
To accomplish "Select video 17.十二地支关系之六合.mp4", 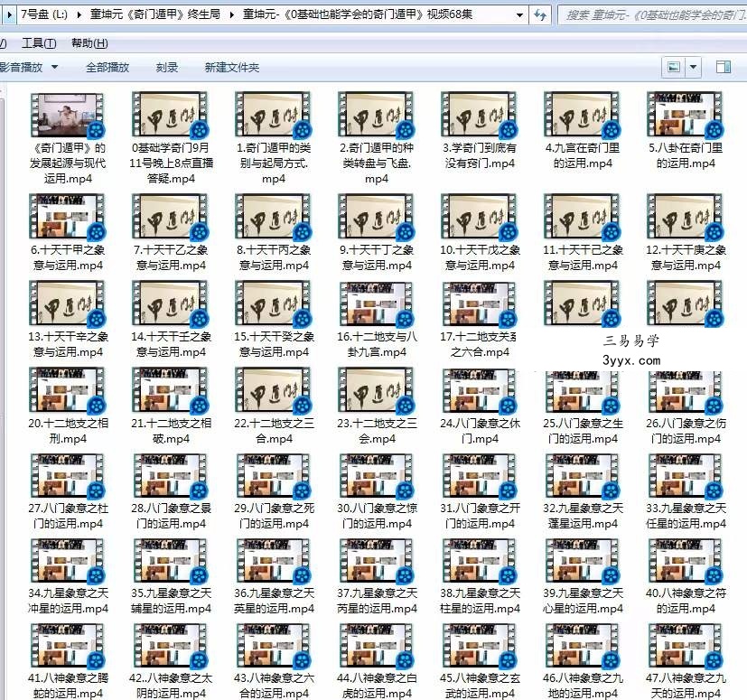I will click(480, 319).
